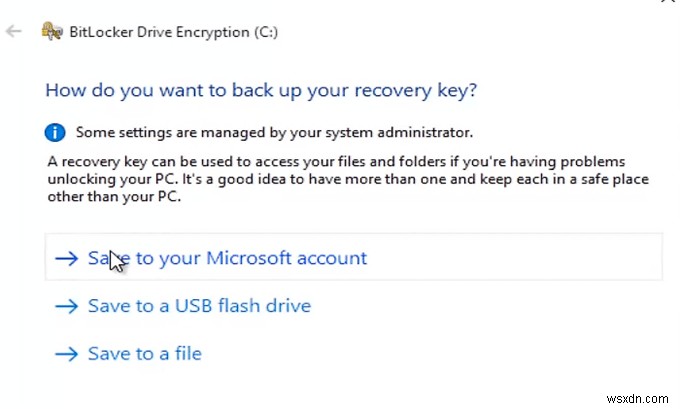The width and height of the screenshot is (680, 409).
Task: Click the (C:) drive label in title
Action: point(262,32)
